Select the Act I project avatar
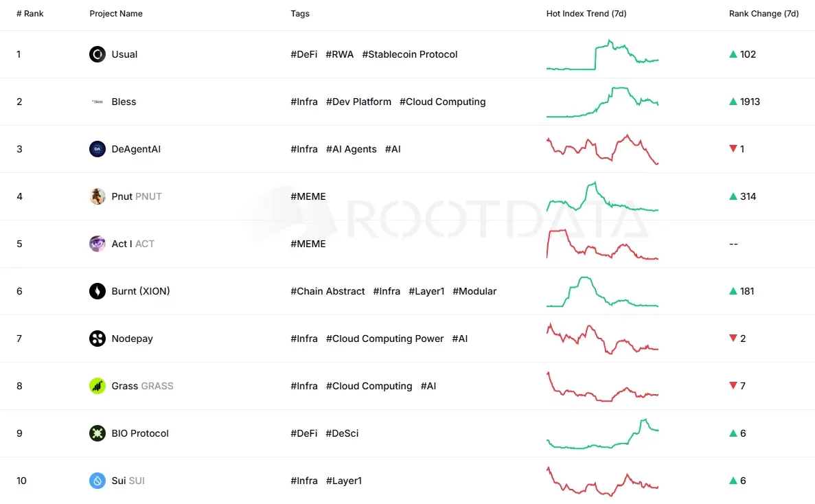 tap(96, 244)
